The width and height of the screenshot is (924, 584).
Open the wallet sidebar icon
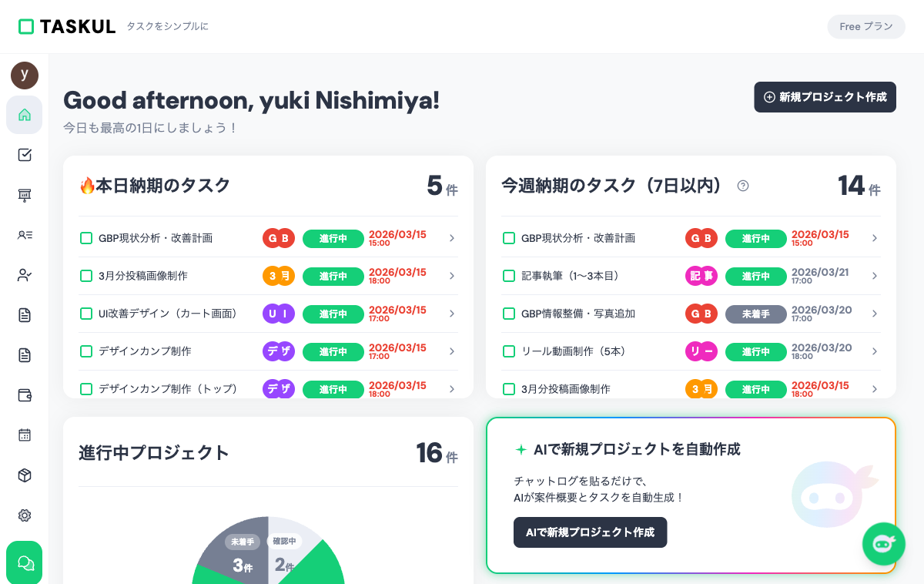[25, 395]
